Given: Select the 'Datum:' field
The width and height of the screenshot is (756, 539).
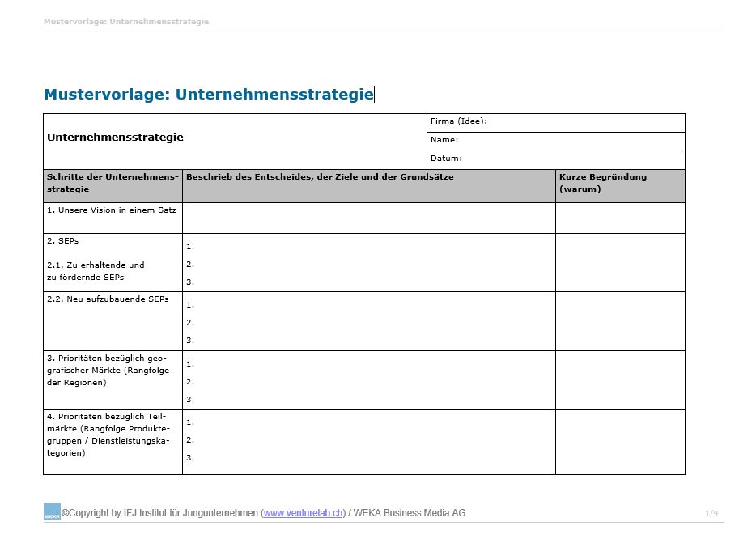Looking at the screenshot, I should (555, 159).
